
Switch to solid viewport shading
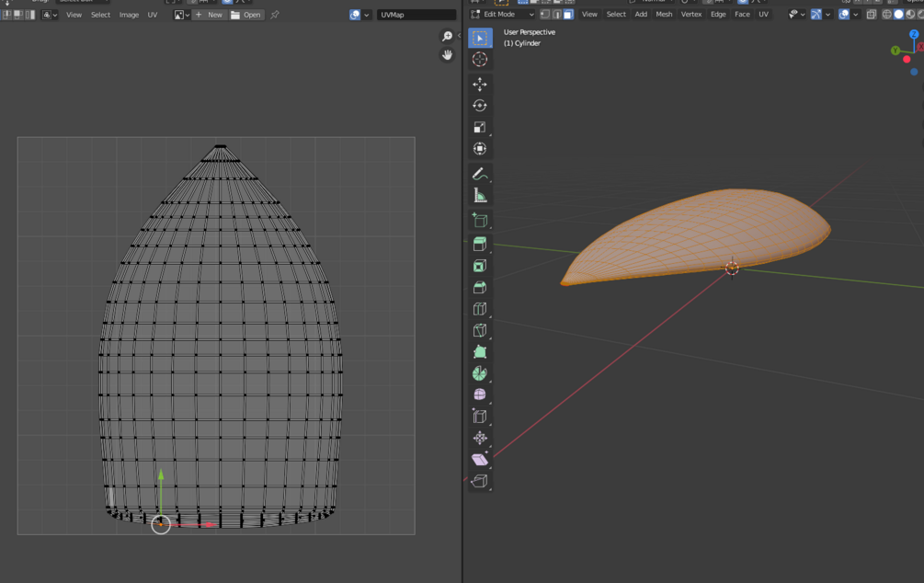[898, 14]
